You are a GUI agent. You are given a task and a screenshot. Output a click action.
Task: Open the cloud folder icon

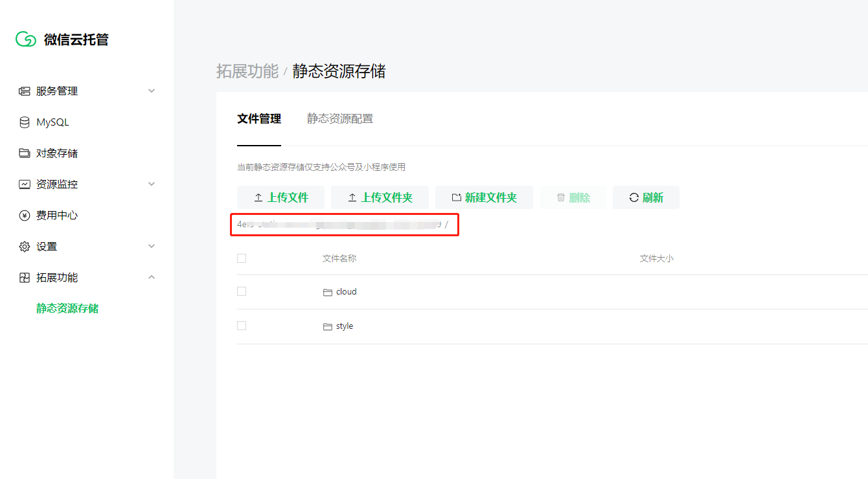(327, 292)
